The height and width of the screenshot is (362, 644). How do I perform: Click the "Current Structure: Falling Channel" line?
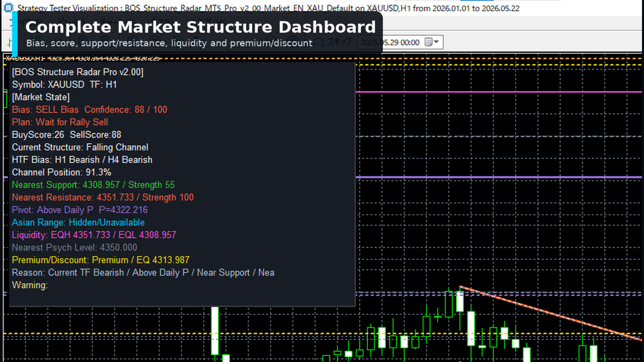(x=80, y=147)
